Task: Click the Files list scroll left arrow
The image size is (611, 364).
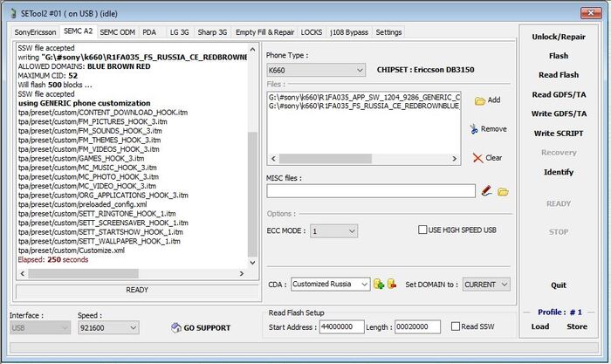Action: click(273, 159)
